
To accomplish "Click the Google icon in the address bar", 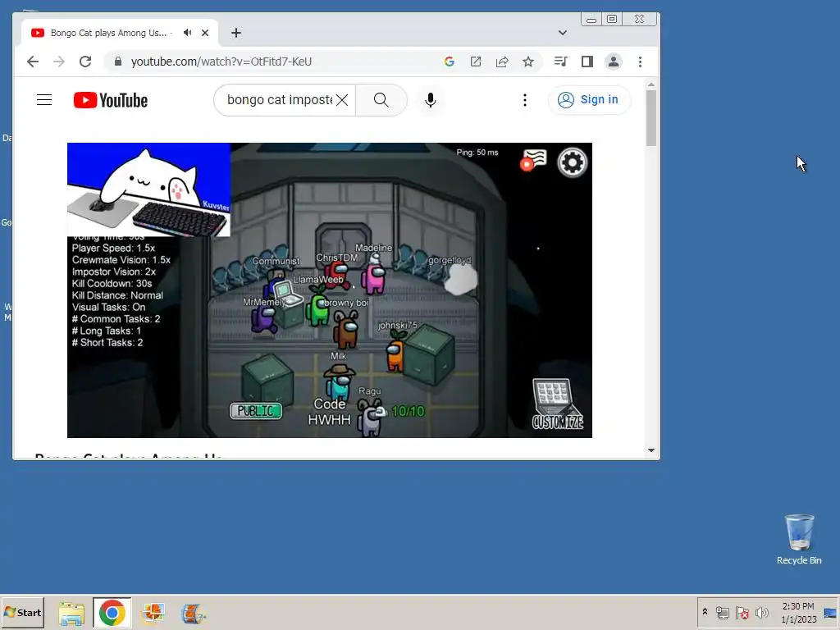I will 450,62.
